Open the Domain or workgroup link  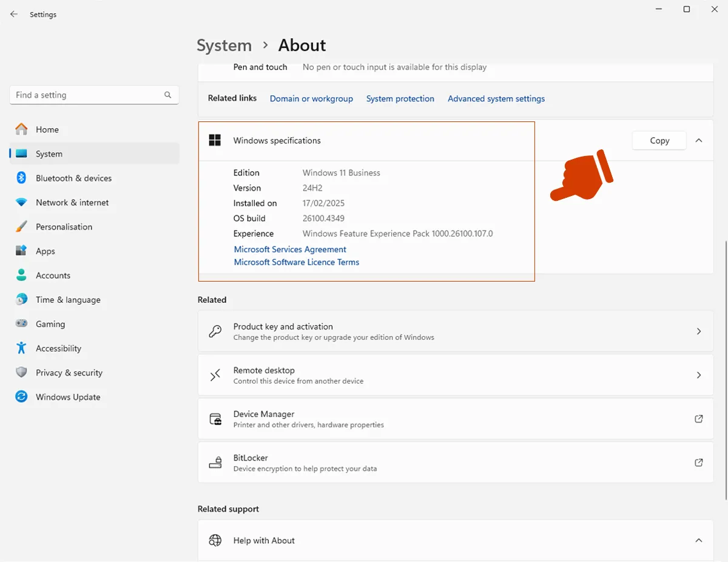311,98
